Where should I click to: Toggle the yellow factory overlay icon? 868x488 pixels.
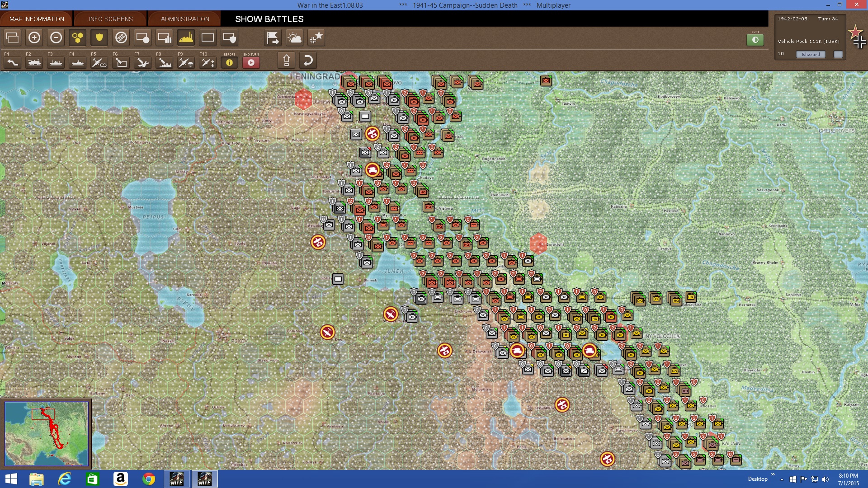(x=186, y=38)
